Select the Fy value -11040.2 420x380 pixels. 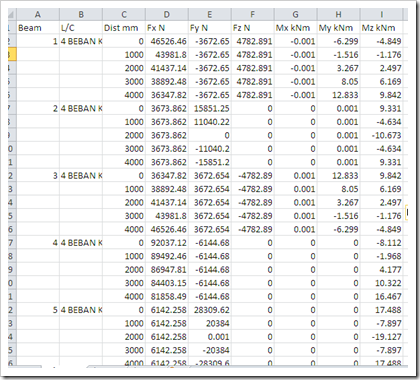point(210,149)
